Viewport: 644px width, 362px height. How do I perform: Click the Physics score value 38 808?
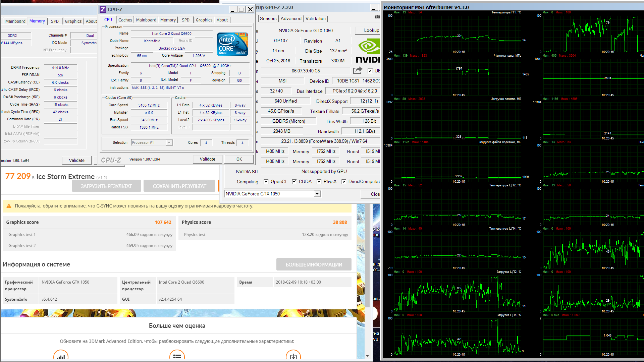click(x=340, y=222)
